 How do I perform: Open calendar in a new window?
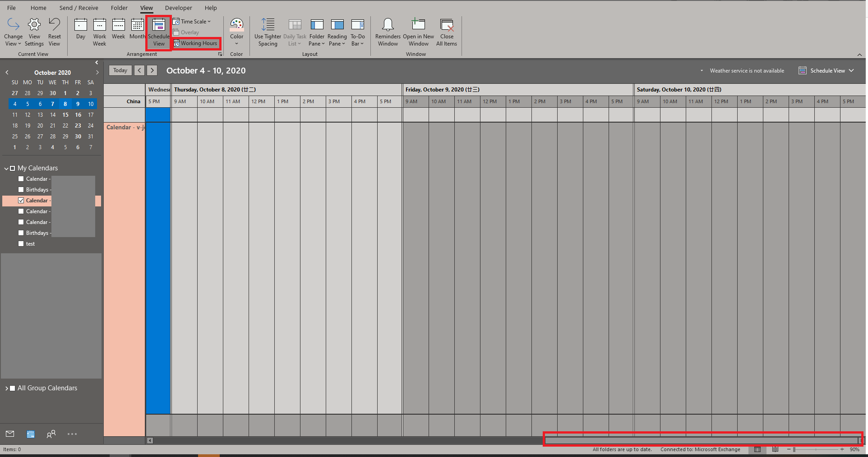(x=419, y=32)
